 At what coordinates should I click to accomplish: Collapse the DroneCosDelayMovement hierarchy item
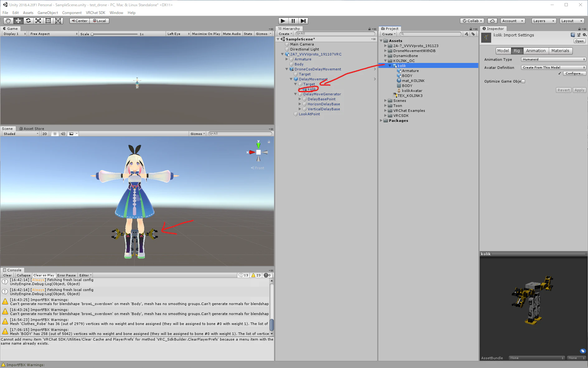(287, 69)
